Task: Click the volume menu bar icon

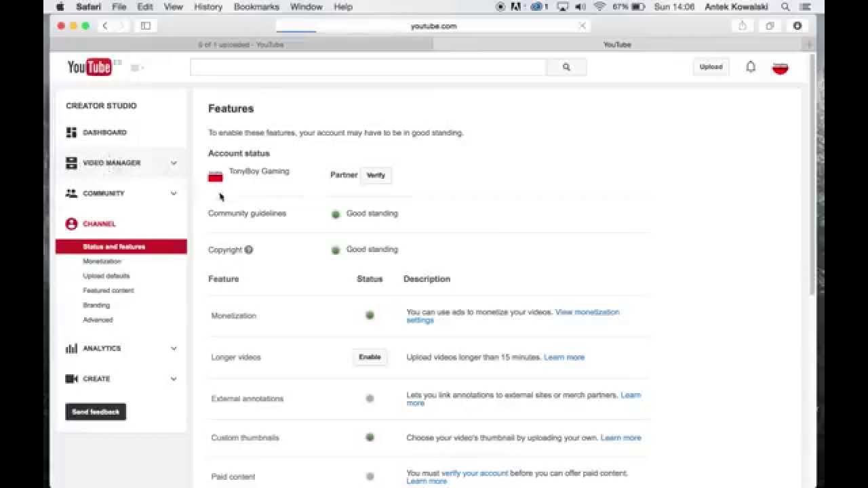Action: (580, 7)
